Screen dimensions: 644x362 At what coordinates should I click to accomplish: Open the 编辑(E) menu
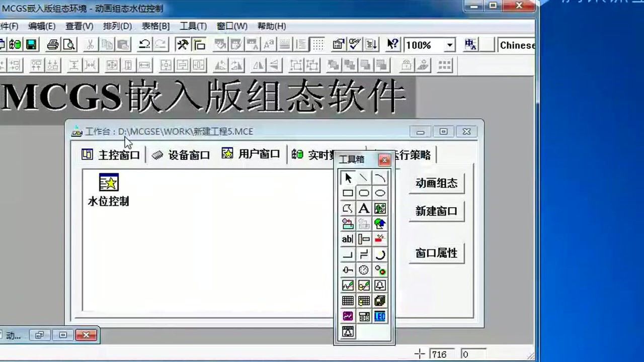[42, 26]
